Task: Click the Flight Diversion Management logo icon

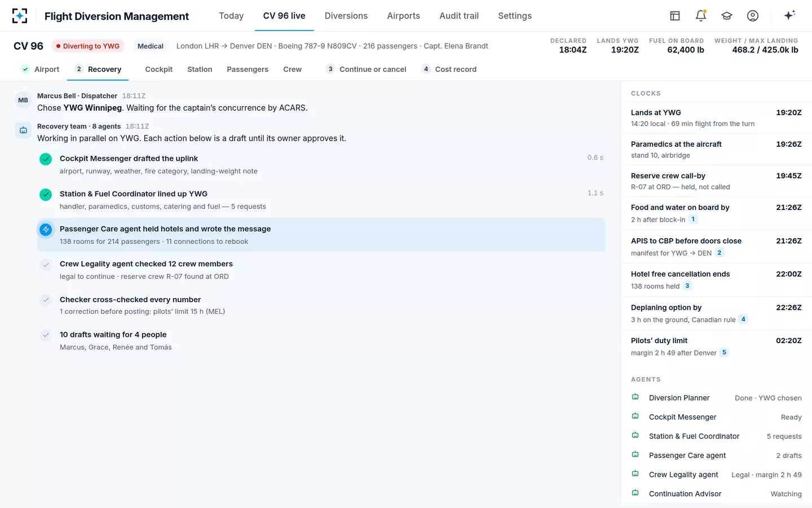Action: pyautogui.click(x=20, y=16)
